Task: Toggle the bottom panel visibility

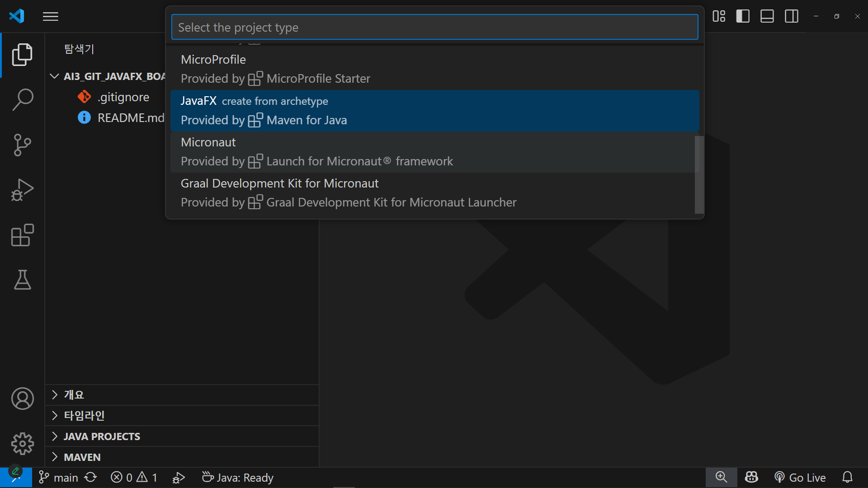Action: (x=767, y=16)
